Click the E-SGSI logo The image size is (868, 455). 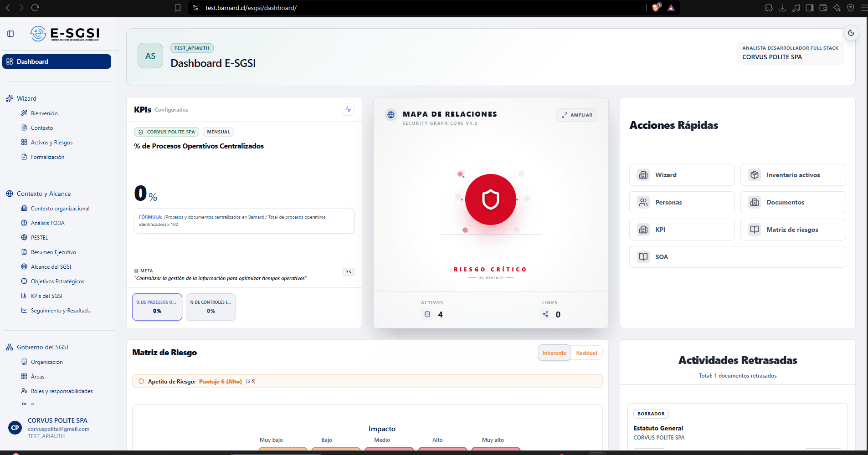pyautogui.click(x=65, y=34)
